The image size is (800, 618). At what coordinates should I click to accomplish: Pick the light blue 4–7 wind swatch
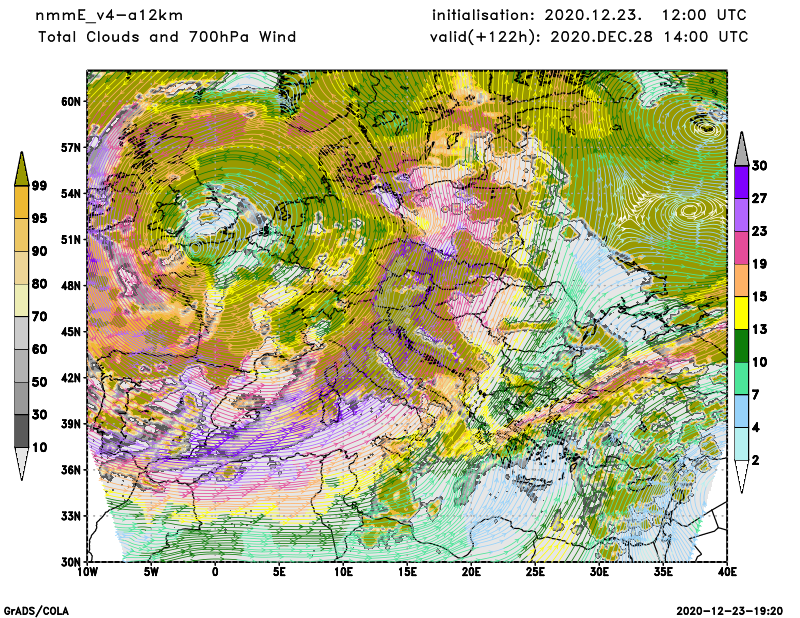(x=741, y=411)
